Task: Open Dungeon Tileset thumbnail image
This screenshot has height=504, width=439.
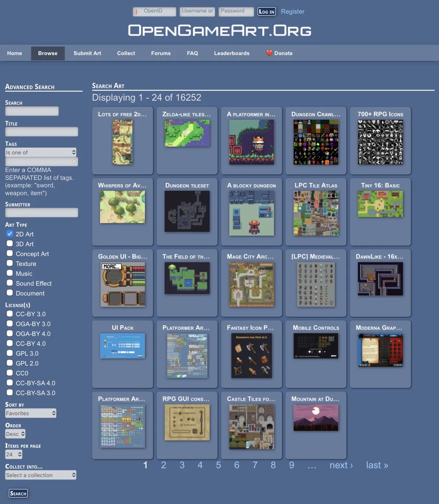Action: coord(187,211)
